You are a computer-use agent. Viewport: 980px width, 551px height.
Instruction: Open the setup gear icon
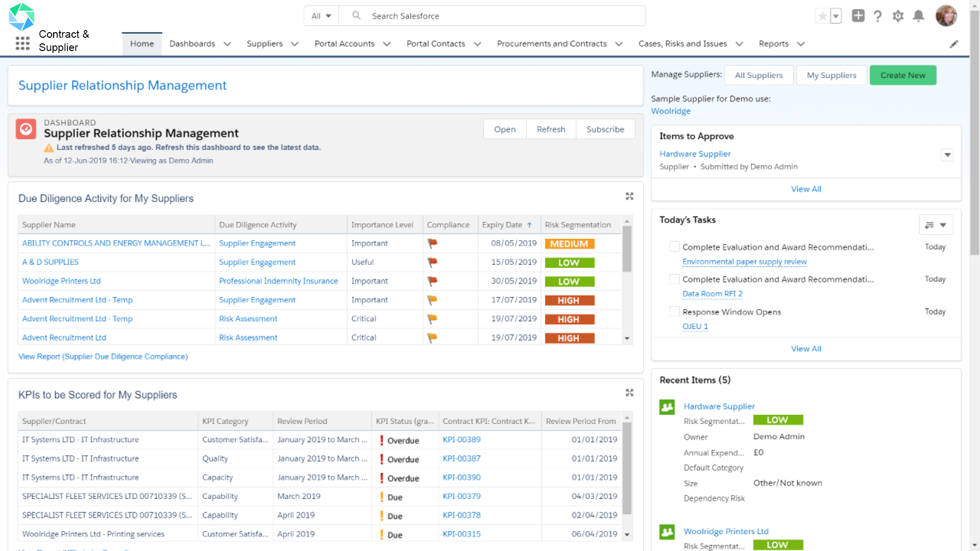coord(898,16)
